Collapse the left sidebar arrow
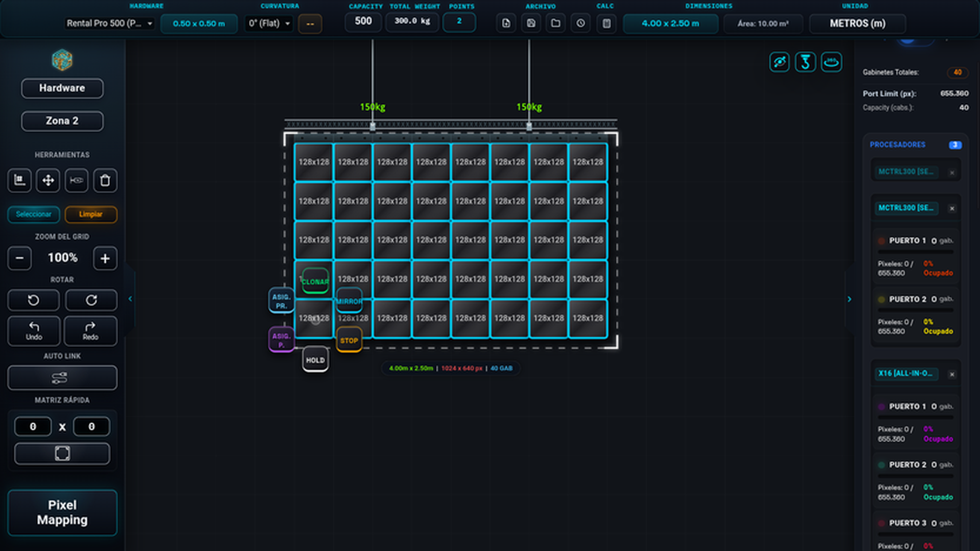The image size is (980, 551). [130, 299]
